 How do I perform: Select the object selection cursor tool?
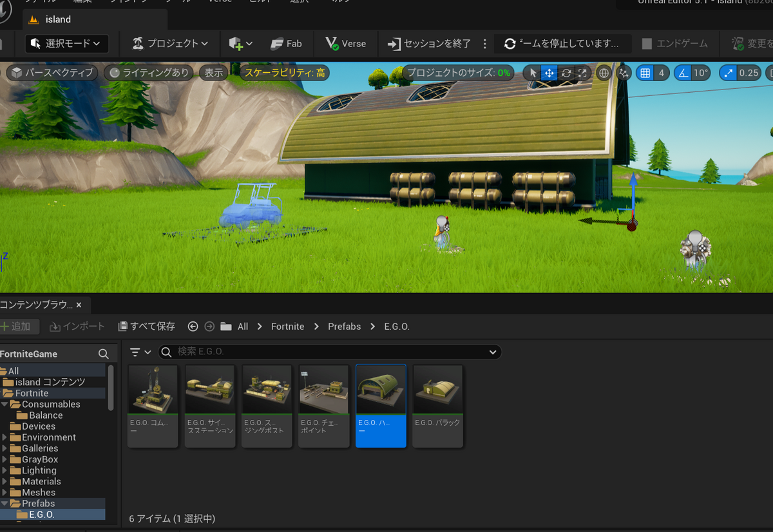533,73
